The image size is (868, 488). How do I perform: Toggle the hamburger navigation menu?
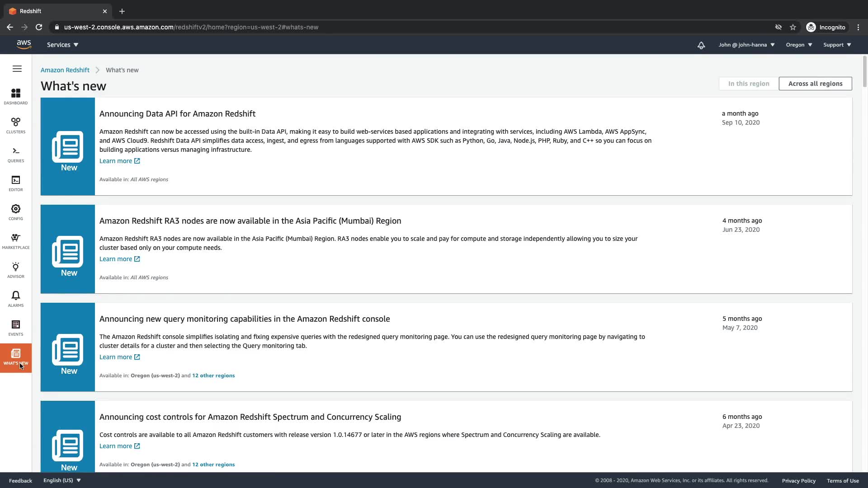(x=17, y=69)
